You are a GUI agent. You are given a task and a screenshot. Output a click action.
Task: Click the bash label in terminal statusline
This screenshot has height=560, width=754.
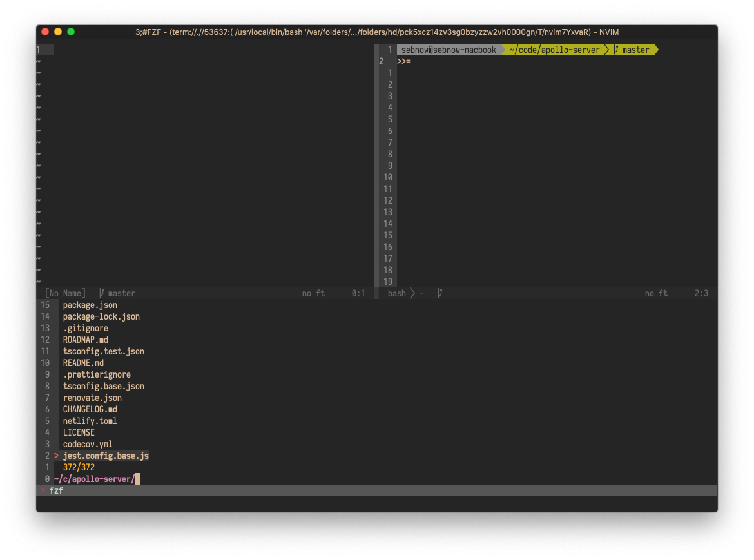397,293
